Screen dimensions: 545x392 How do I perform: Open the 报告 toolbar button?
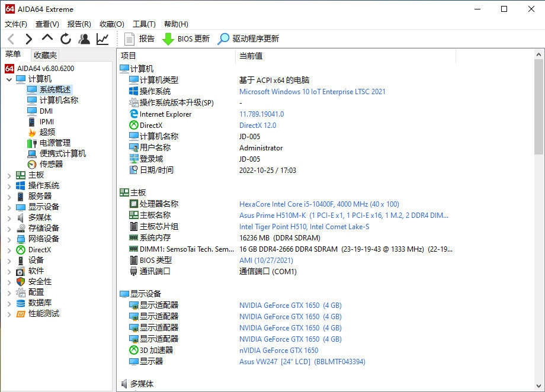click(x=139, y=39)
